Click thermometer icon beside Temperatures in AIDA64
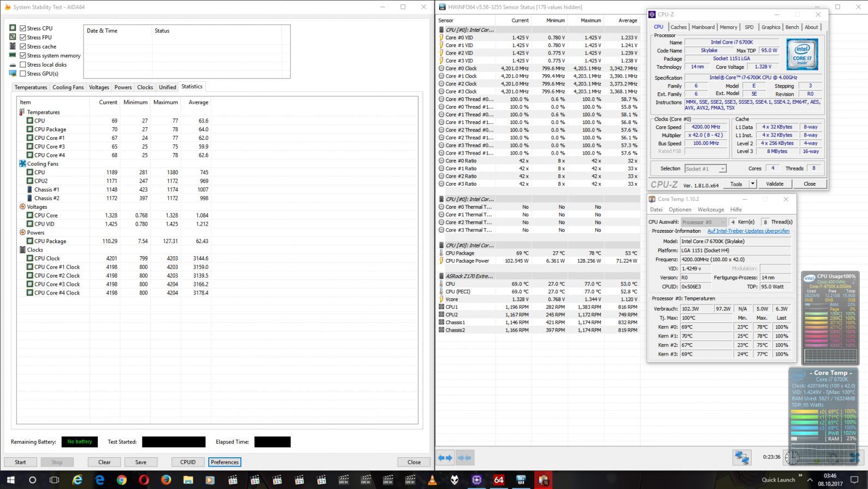The width and height of the screenshot is (868, 489). (x=22, y=112)
